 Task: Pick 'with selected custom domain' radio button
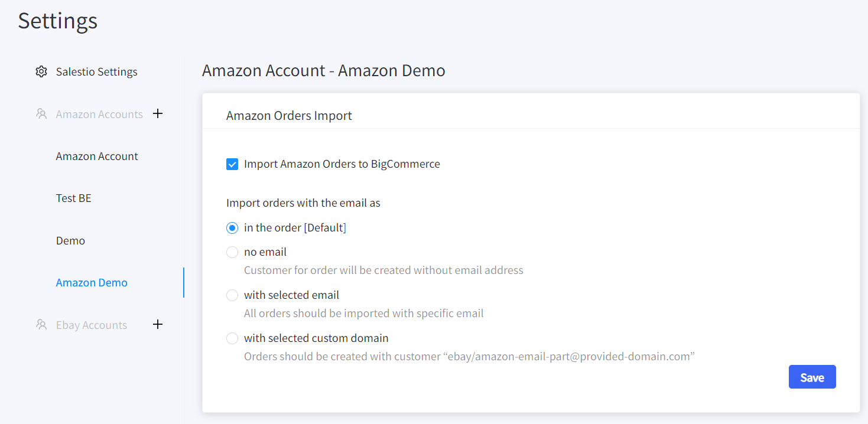coord(232,338)
